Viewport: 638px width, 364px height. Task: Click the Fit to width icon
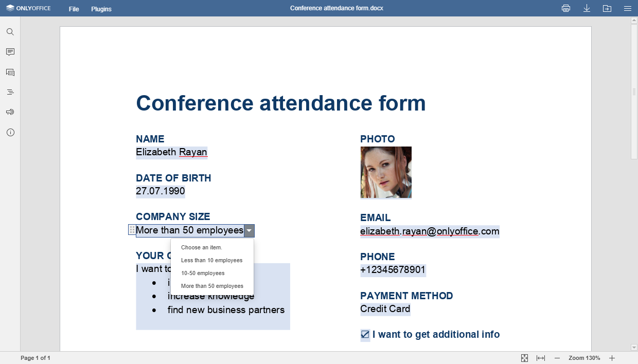(541, 358)
